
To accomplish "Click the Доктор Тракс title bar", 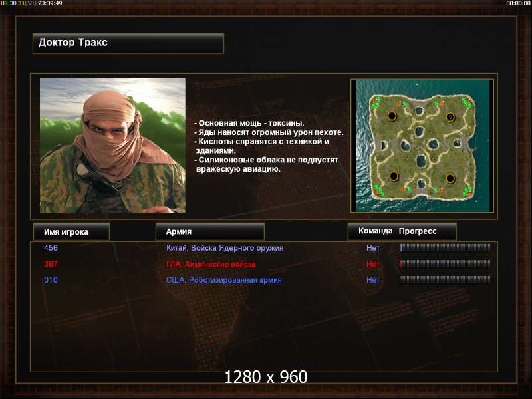I will 128,43.
